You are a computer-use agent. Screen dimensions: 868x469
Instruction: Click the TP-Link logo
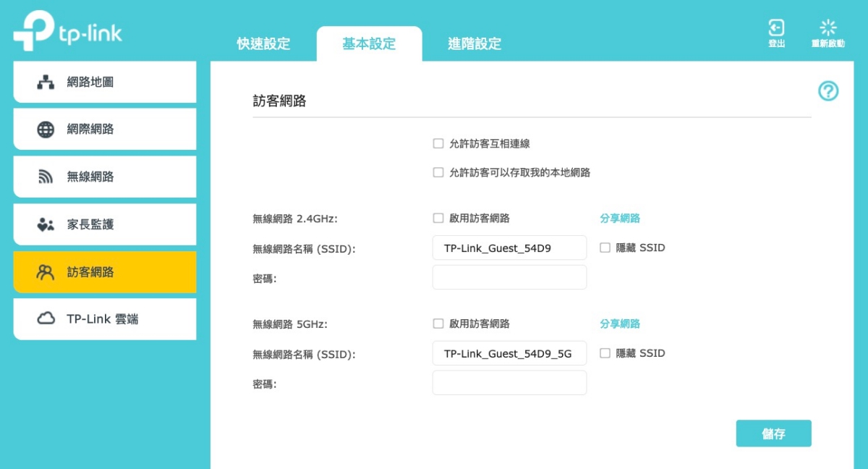point(68,32)
